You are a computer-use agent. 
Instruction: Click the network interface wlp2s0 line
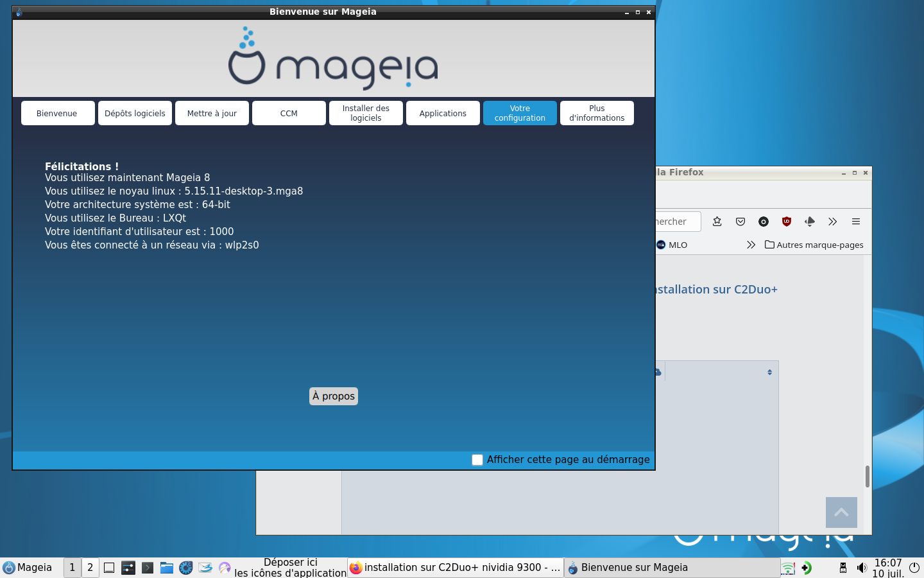pyautogui.click(x=152, y=245)
